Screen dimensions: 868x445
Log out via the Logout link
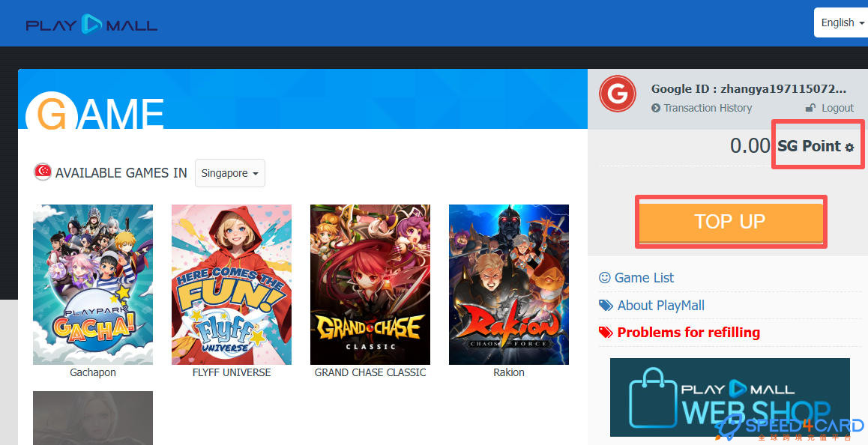[837, 108]
